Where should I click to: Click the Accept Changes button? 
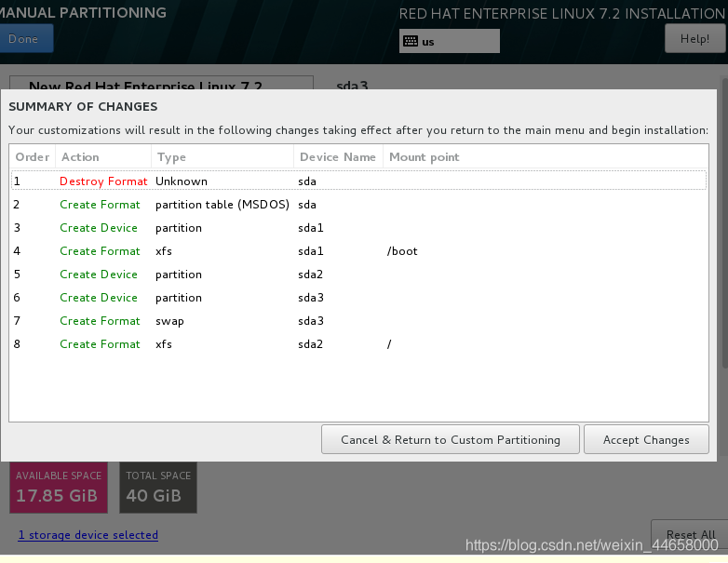(x=646, y=439)
